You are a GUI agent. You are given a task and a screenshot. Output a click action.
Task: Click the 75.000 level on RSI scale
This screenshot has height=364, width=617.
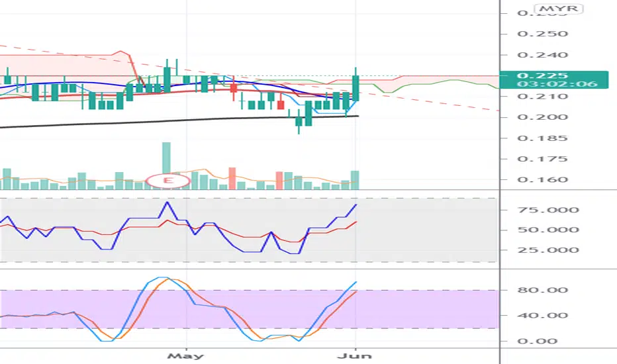point(548,210)
